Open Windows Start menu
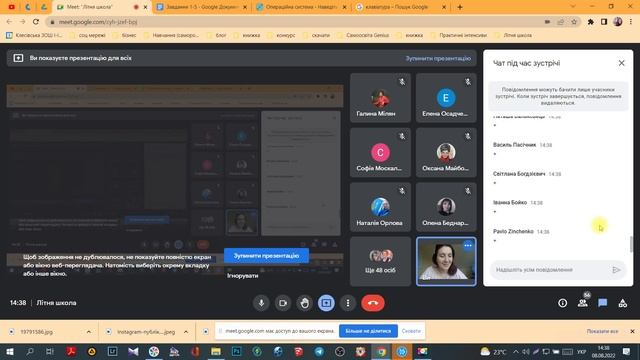The height and width of the screenshot is (360, 640). [x=9, y=351]
